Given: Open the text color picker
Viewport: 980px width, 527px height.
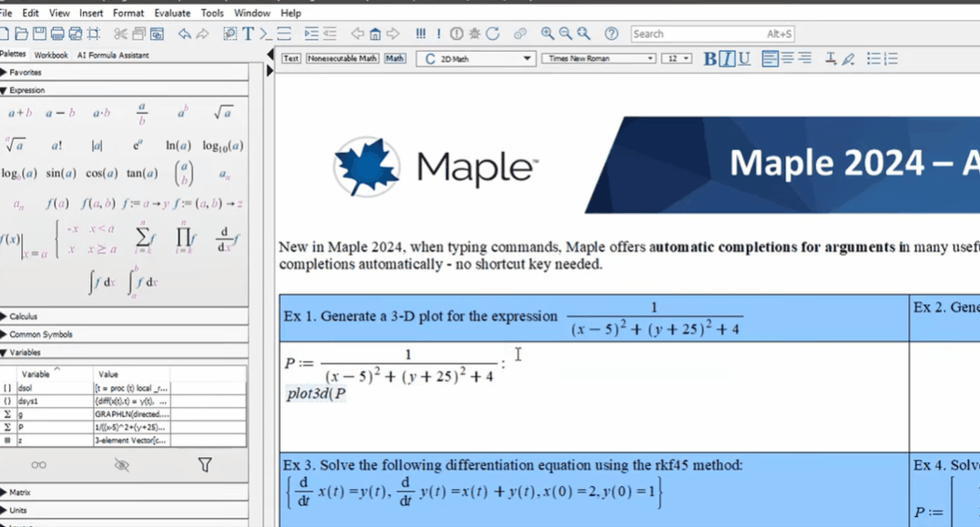Looking at the screenshot, I should 831,58.
